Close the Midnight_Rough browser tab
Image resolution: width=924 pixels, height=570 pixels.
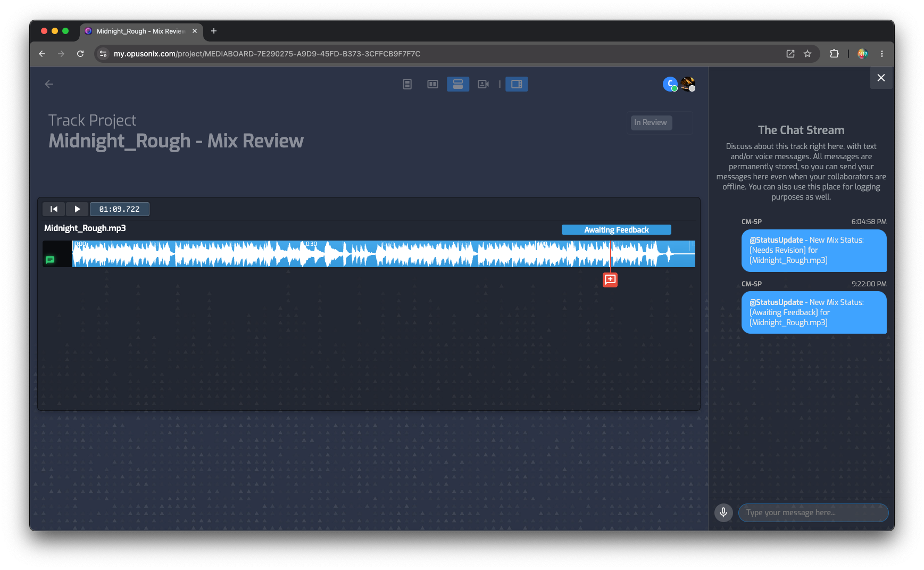click(x=195, y=31)
